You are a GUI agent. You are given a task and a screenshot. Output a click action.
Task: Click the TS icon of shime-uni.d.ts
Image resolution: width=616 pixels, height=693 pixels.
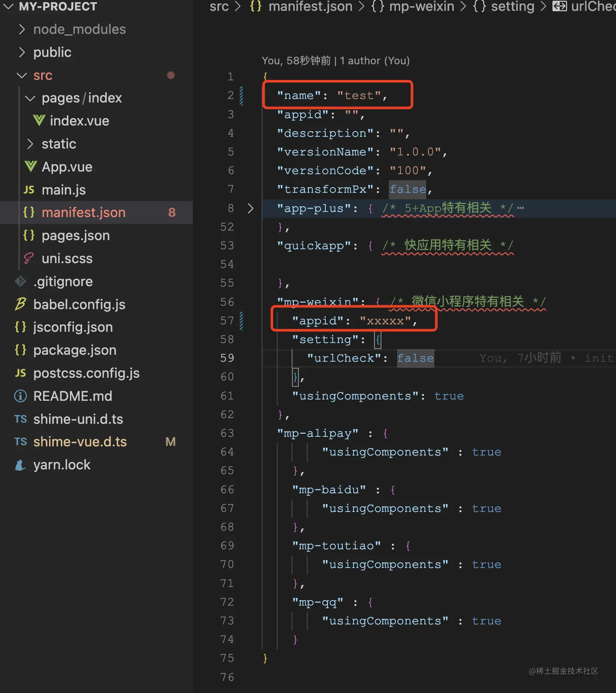coord(20,419)
